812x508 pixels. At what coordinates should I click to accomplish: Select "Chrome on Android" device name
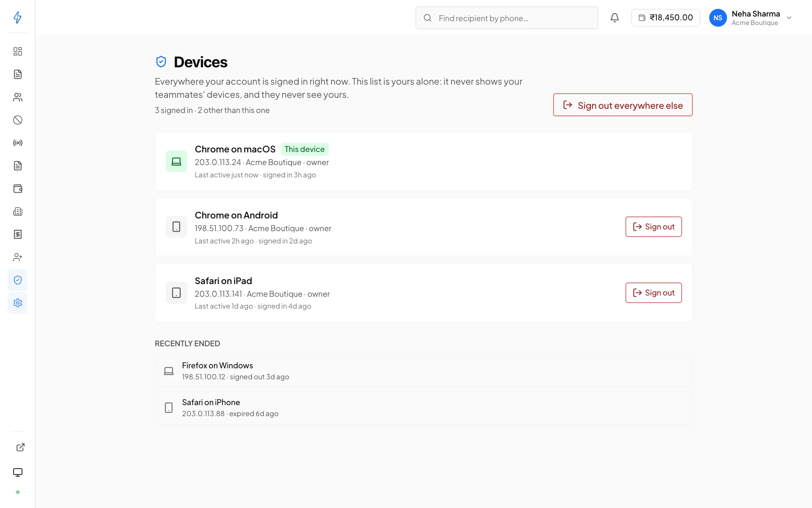tap(236, 215)
